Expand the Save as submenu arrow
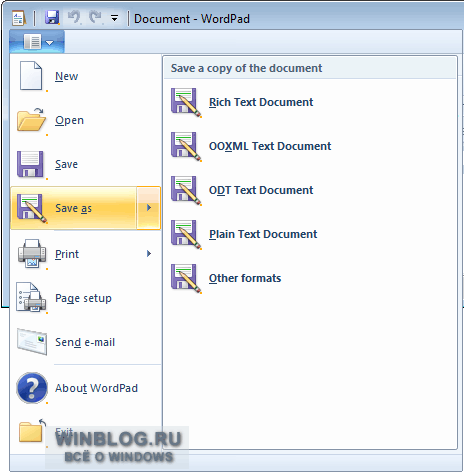 pos(149,208)
